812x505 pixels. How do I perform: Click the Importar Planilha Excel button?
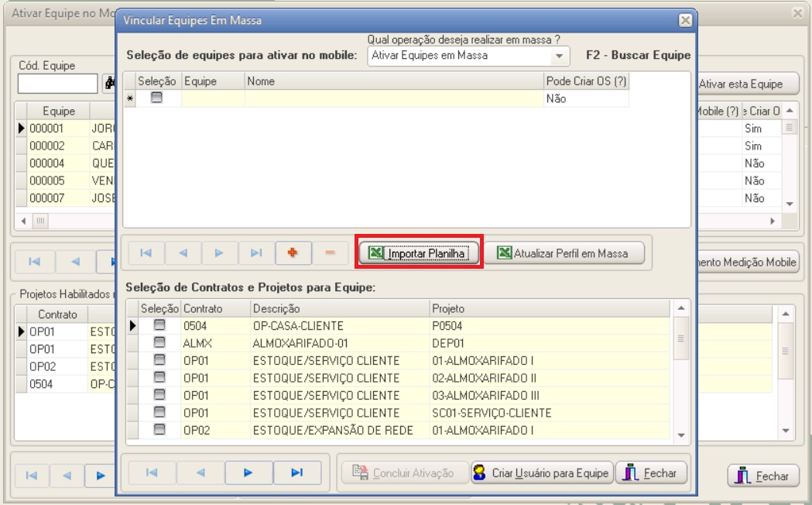click(x=420, y=253)
